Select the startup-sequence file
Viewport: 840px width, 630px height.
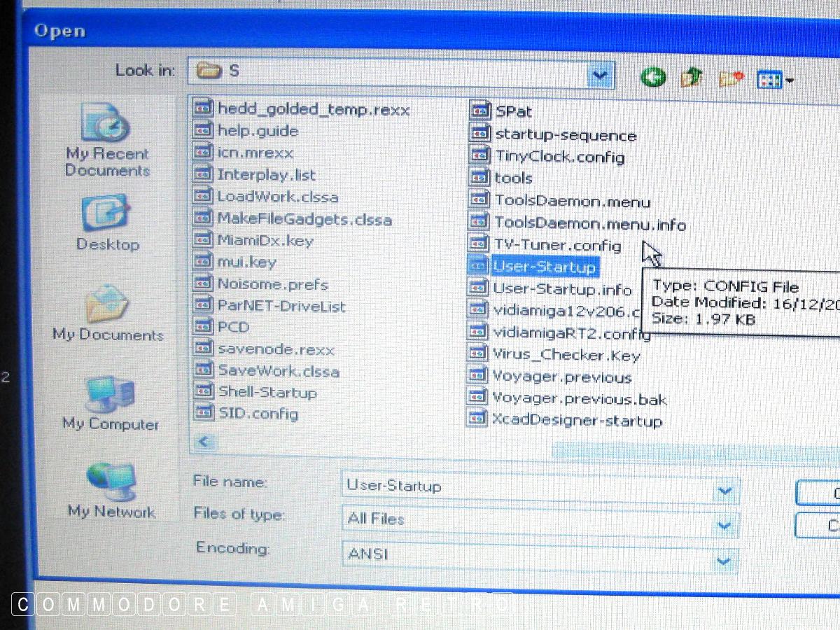click(565, 135)
